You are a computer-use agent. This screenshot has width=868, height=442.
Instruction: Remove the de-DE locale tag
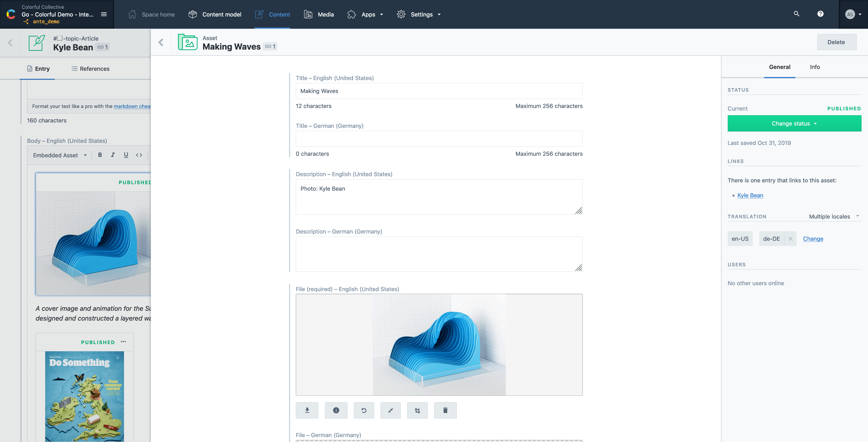click(x=790, y=238)
